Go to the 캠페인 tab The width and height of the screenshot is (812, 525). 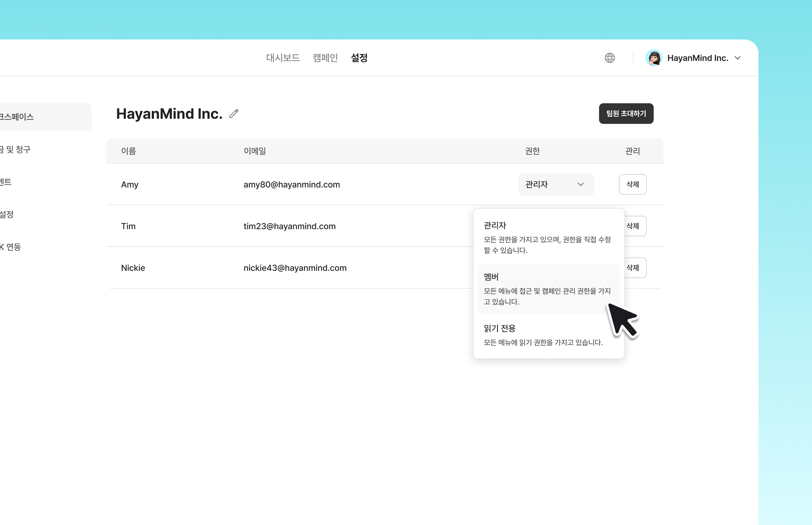325,58
